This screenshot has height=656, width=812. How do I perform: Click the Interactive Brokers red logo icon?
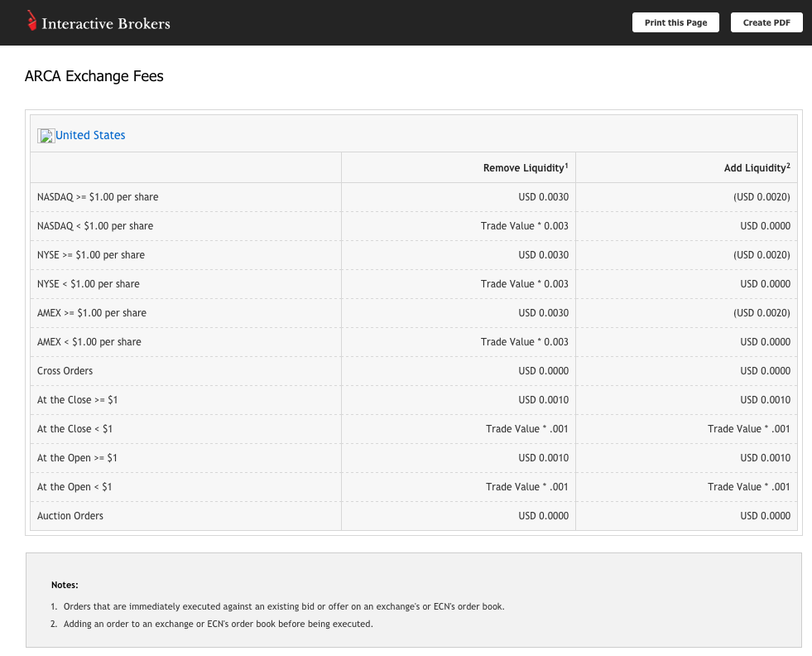click(31, 21)
